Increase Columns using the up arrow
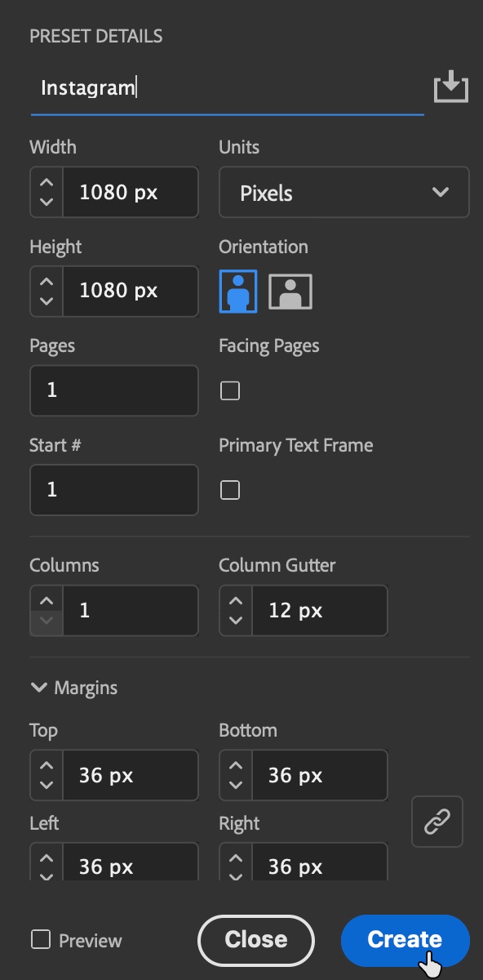483x980 pixels. click(47, 602)
